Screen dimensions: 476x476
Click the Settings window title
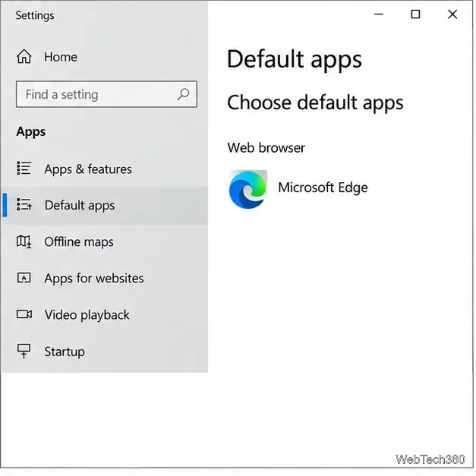(x=35, y=15)
